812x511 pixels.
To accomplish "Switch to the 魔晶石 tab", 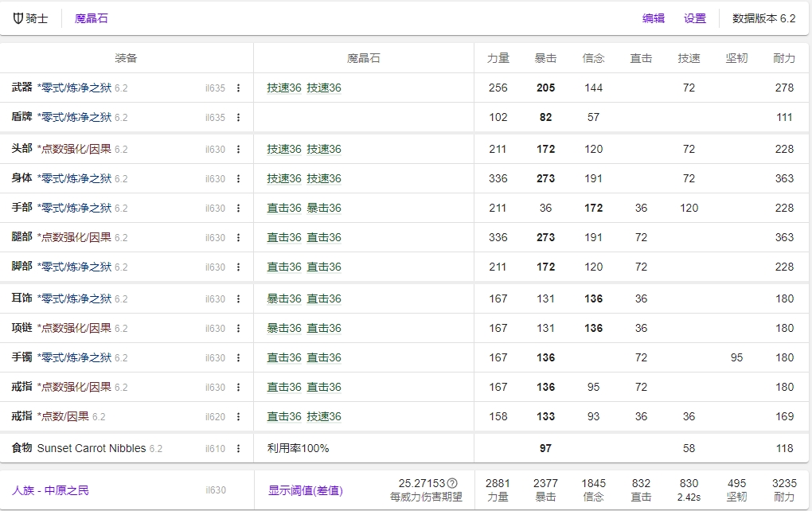I will tap(91, 18).
